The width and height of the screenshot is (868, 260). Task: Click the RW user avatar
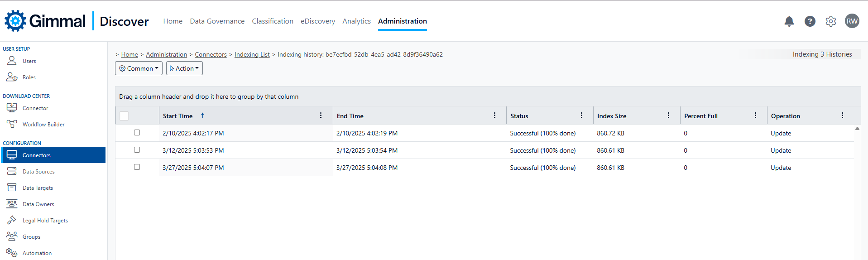coord(852,21)
